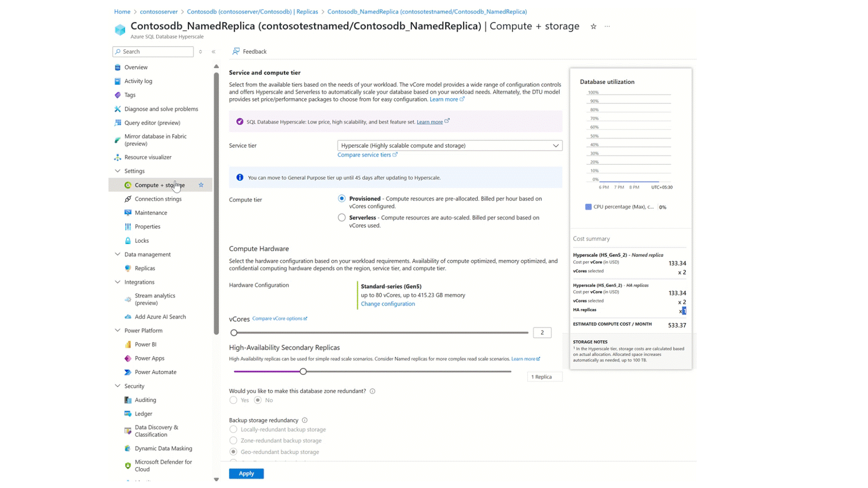This screenshot has height=488, width=868.
Task: Click the search box in the sidebar
Action: tap(152, 51)
